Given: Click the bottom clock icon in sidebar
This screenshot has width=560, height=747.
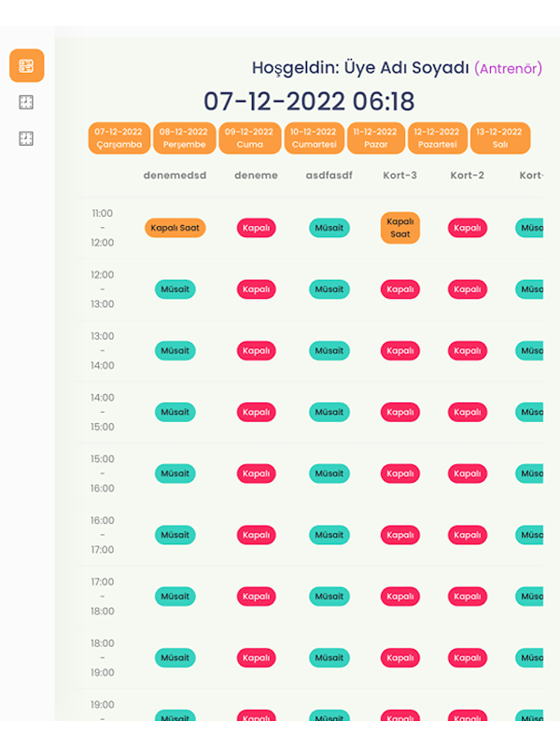Looking at the screenshot, I should 26,138.
